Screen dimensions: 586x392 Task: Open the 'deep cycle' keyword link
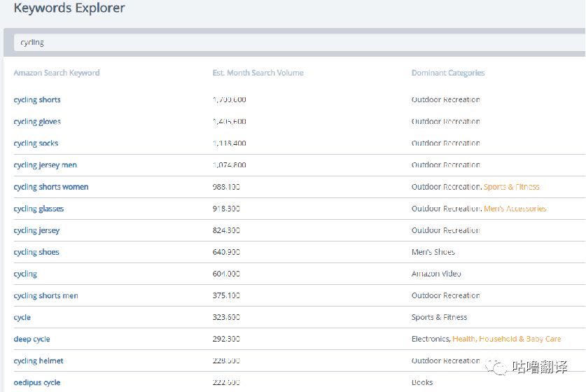32,339
